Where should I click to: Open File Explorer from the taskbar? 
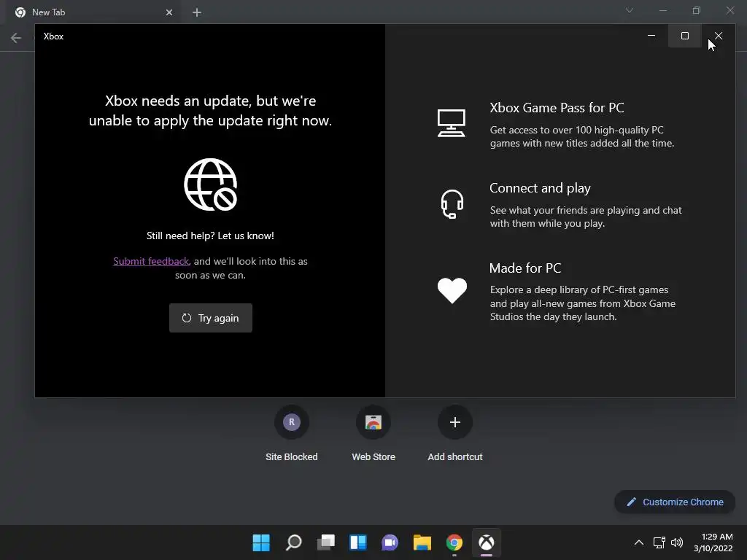[x=422, y=542]
